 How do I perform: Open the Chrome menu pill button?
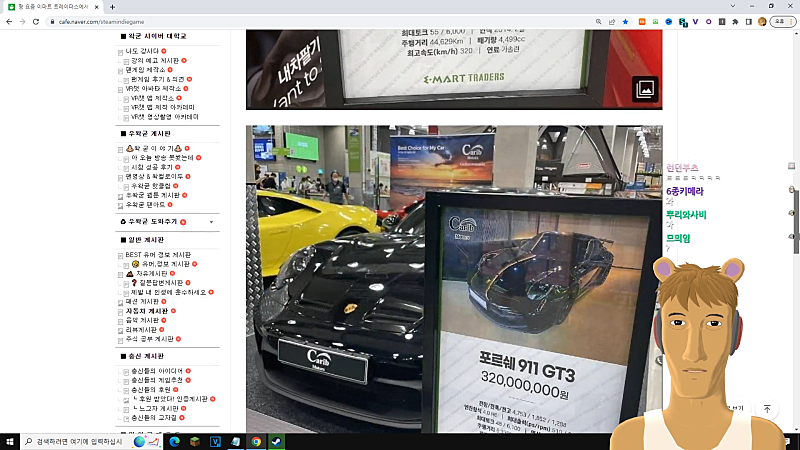pyautogui.click(x=783, y=22)
